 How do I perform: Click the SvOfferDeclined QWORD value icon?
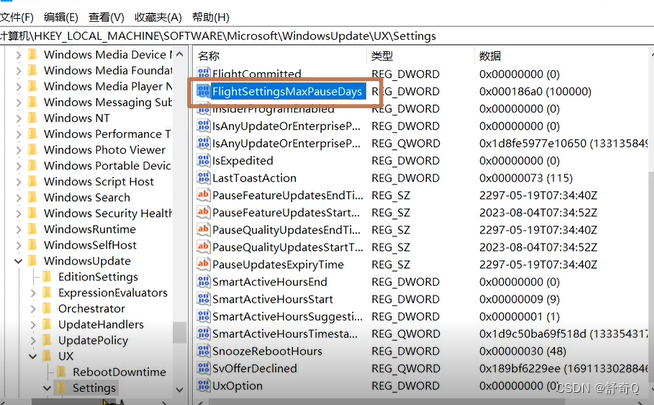203,368
